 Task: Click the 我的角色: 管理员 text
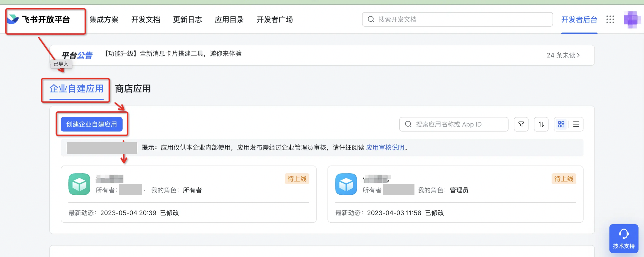(x=443, y=190)
